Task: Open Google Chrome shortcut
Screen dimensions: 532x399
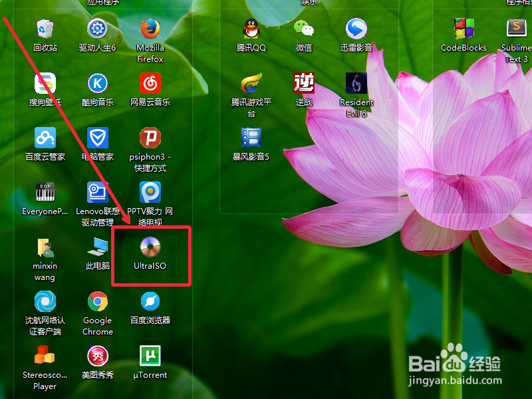Action: click(x=97, y=301)
